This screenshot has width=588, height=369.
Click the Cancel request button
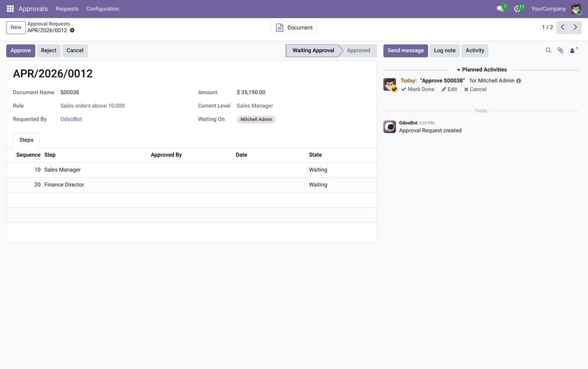tap(75, 51)
